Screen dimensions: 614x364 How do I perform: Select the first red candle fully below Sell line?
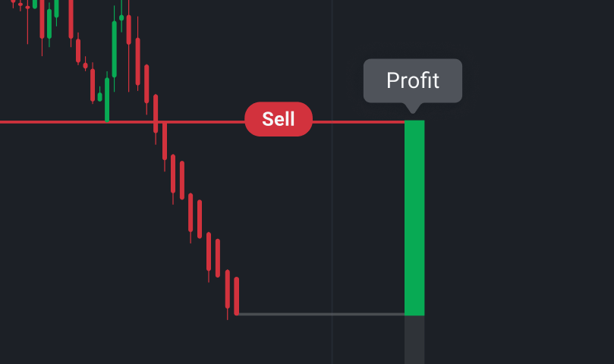click(173, 174)
